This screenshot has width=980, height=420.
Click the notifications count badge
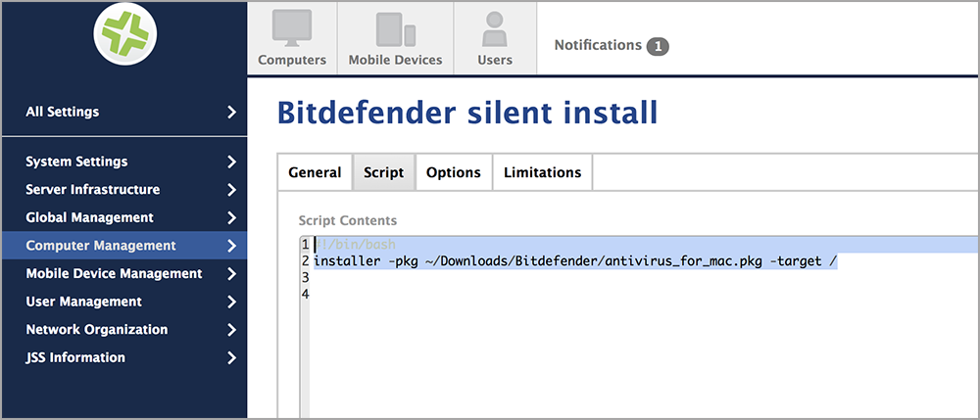[x=658, y=46]
